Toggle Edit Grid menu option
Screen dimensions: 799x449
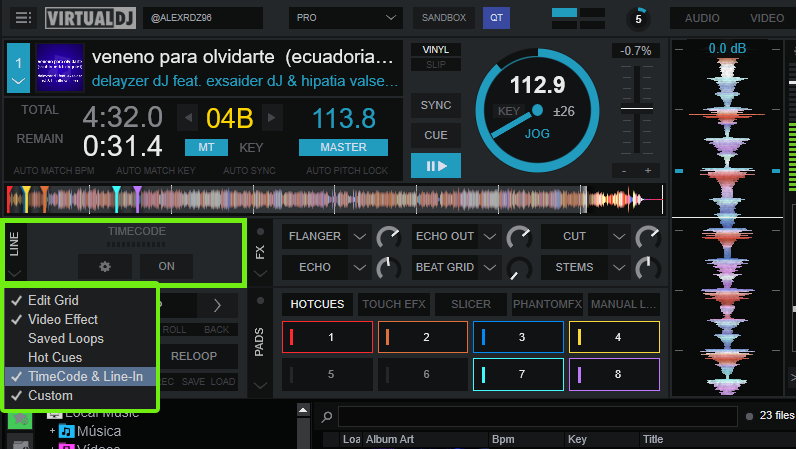click(80, 300)
